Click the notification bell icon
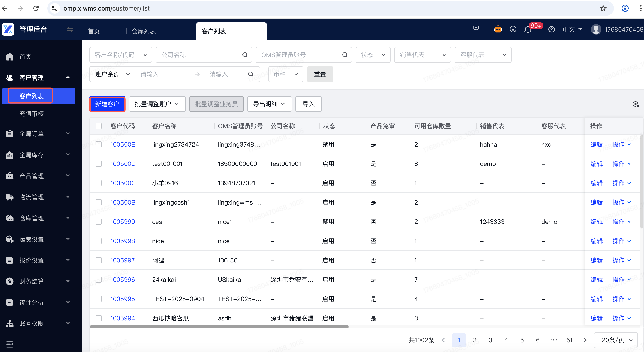Screen dimensions: 644x352 click(528, 30)
